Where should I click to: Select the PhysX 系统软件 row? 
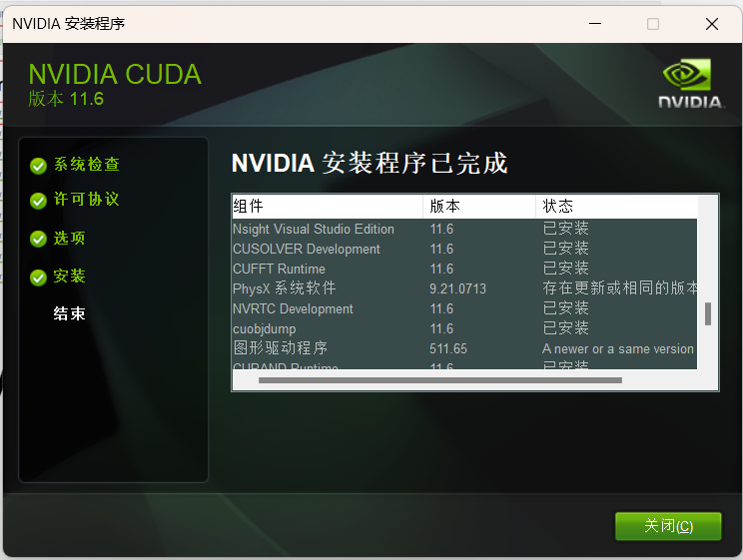(464, 288)
